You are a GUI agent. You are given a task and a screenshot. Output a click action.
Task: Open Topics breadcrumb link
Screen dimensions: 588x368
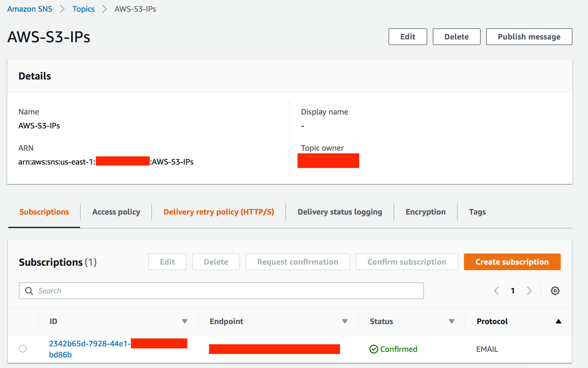(x=83, y=9)
